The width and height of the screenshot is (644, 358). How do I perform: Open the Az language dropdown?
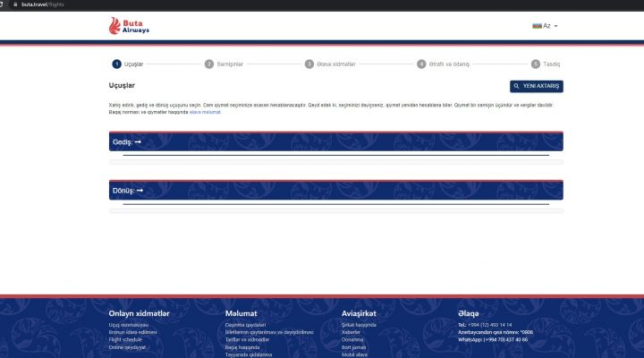(546, 26)
